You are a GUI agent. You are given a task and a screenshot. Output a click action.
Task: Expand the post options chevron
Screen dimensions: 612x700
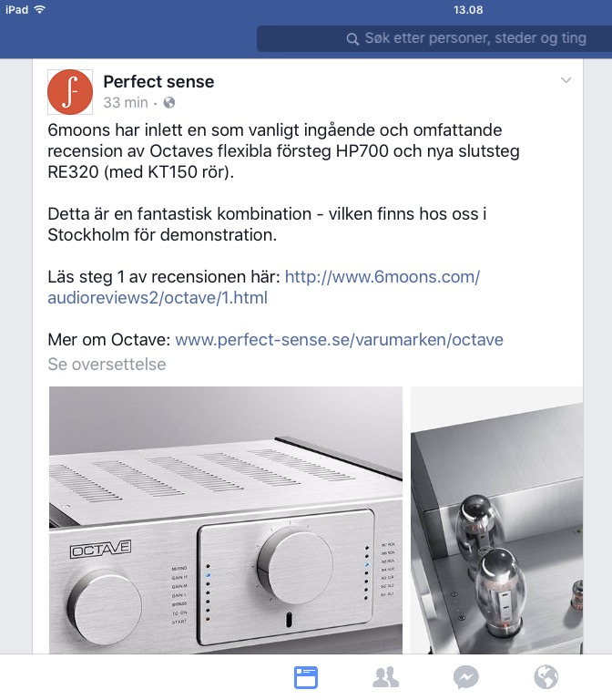[x=566, y=80]
